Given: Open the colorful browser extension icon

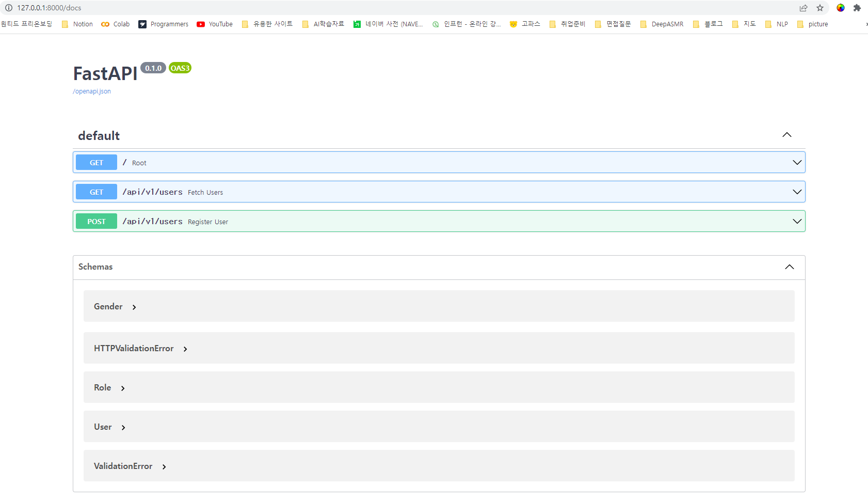Looking at the screenshot, I should (x=841, y=8).
